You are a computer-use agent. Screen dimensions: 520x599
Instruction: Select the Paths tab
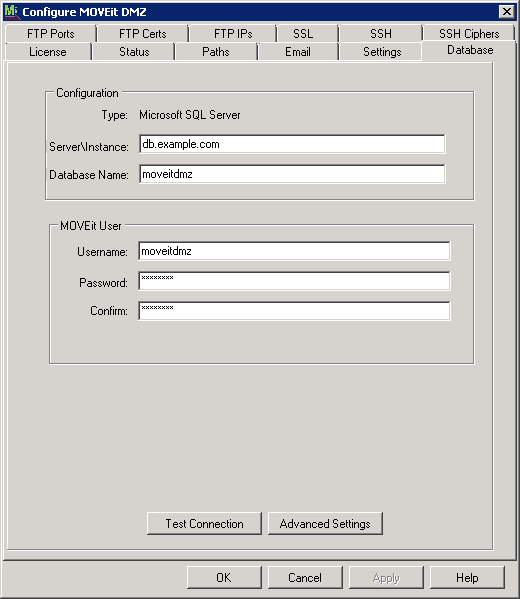click(x=215, y=52)
